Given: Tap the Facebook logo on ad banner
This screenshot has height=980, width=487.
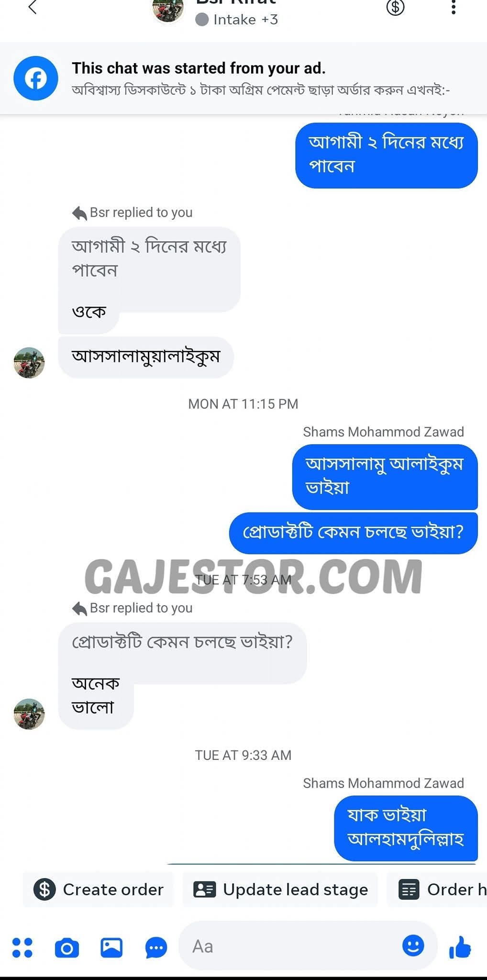Looking at the screenshot, I should [x=36, y=78].
